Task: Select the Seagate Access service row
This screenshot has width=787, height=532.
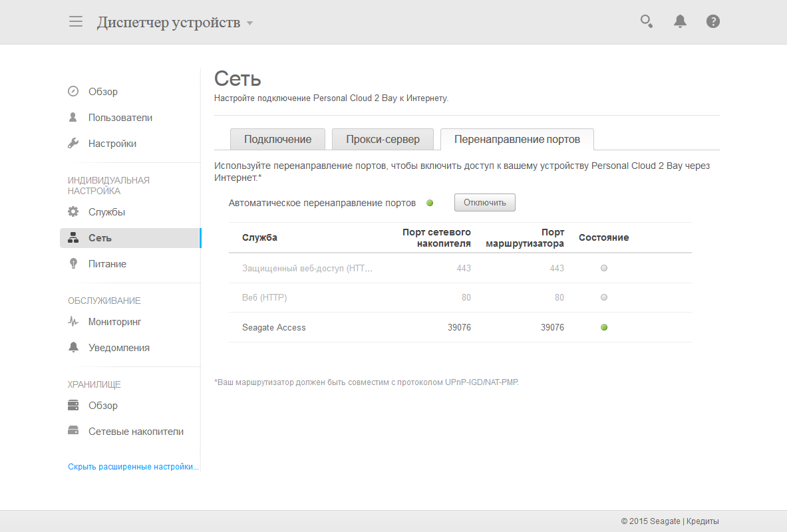Action: coord(274,327)
